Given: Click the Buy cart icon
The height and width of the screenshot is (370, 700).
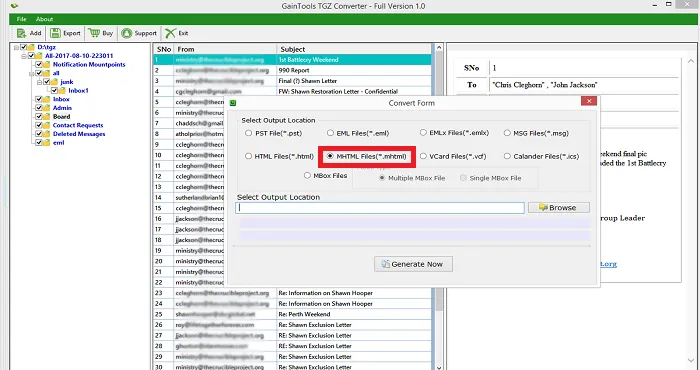Looking at the screenshot, I should (94, 33).
